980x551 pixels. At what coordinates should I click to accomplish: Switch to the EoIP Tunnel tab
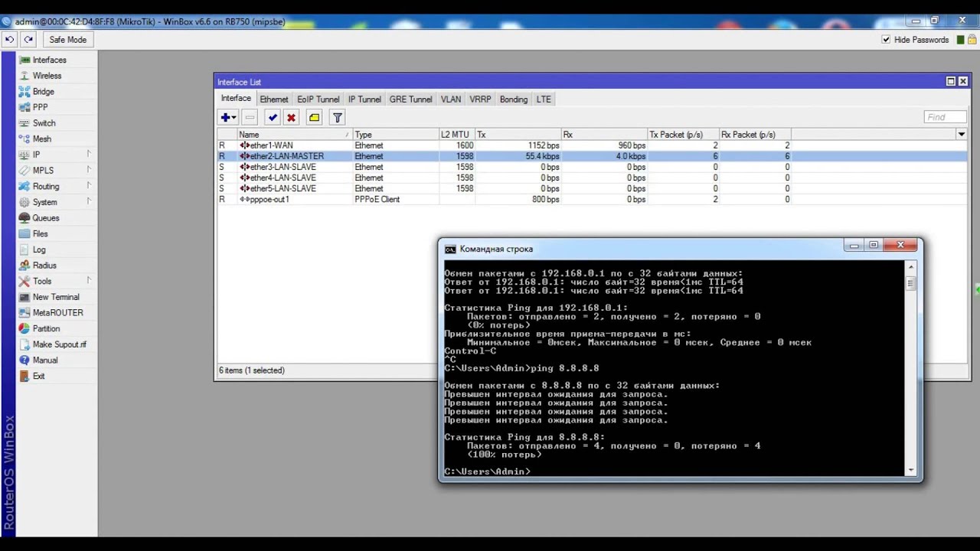point(318,99)
